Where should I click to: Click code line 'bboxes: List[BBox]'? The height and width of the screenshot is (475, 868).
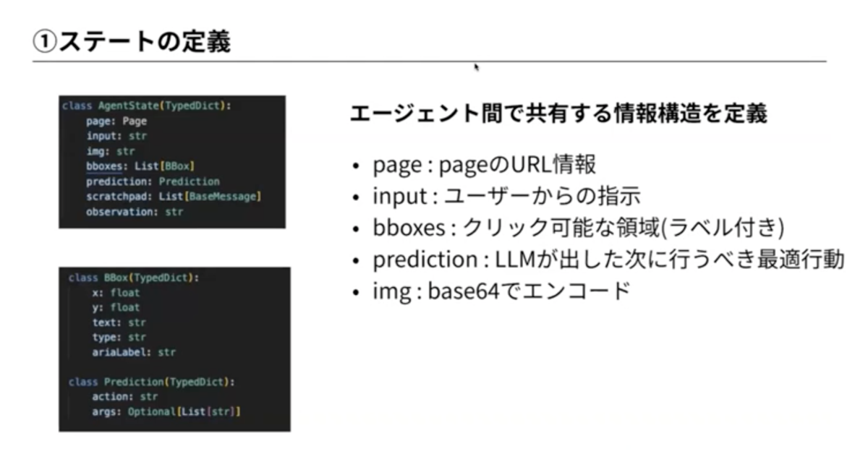click(x=140, y=166)
